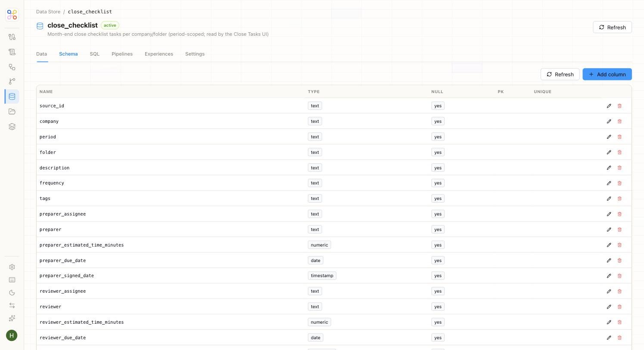Click the tags column name
The image size is (644, 350).
45,198
